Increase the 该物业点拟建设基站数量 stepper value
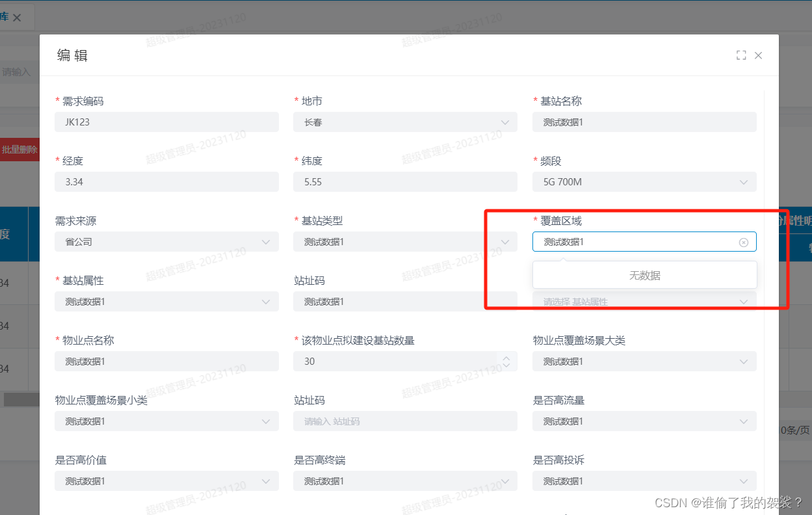The height and width of the screenshot is (515, 812). click(507, 357)
